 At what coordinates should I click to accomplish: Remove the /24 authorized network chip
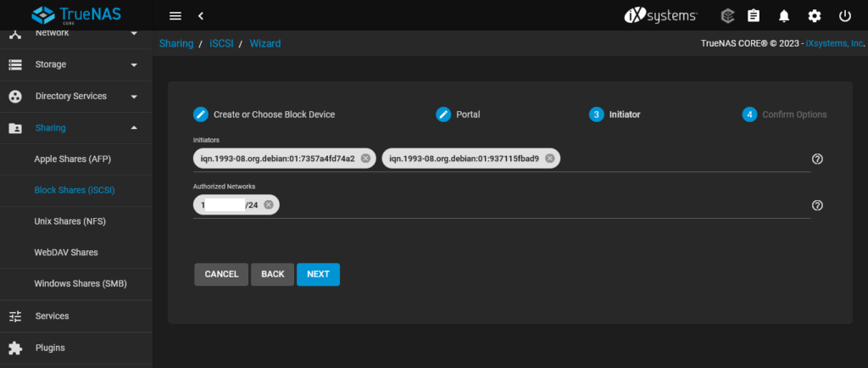pos(268,205)
